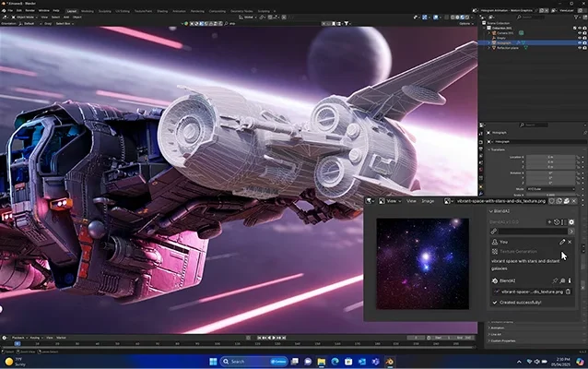Toggle visibility of Reflection plane in outliner
The height and width of the screenshot is (369, 588).
point(580,48)
